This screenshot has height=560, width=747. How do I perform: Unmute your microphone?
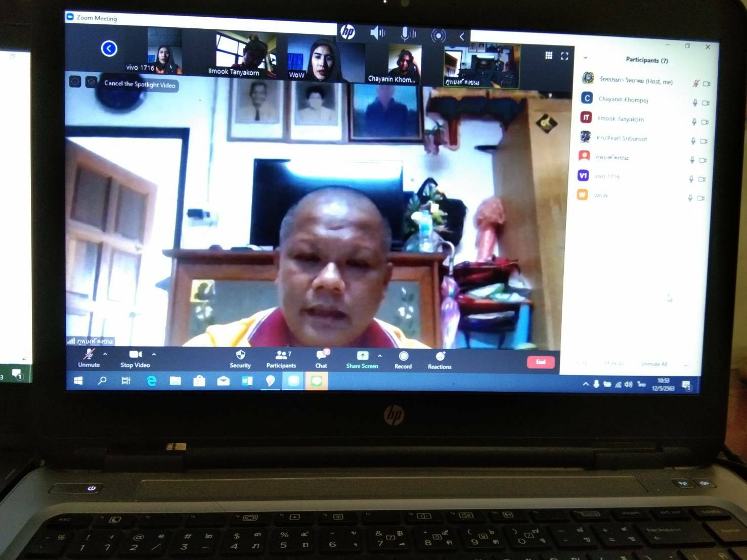pyautogui.click(x=89, y=358)
